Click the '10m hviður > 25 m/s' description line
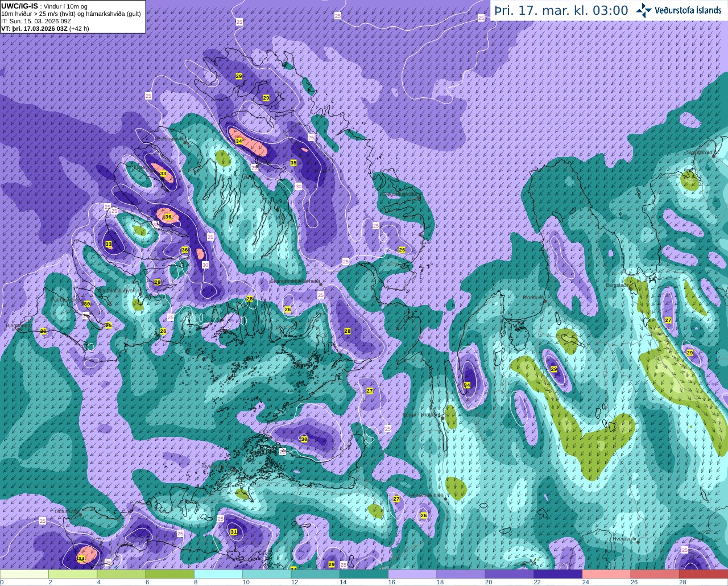Viewport: 728px width, 586px height. [x=71, y=14]
